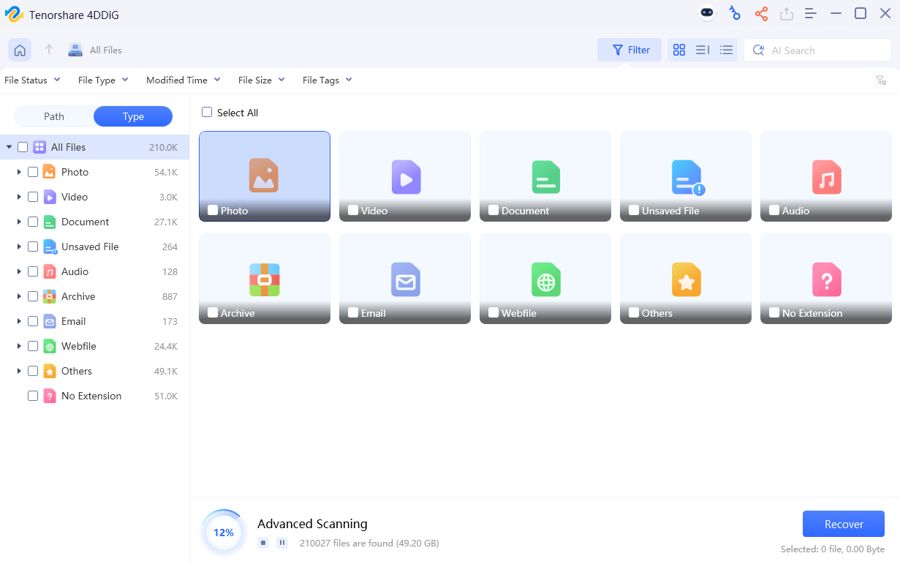Check the box on the Archive card
The height and width of the screenshot is (564, 900).
(212, 313)
